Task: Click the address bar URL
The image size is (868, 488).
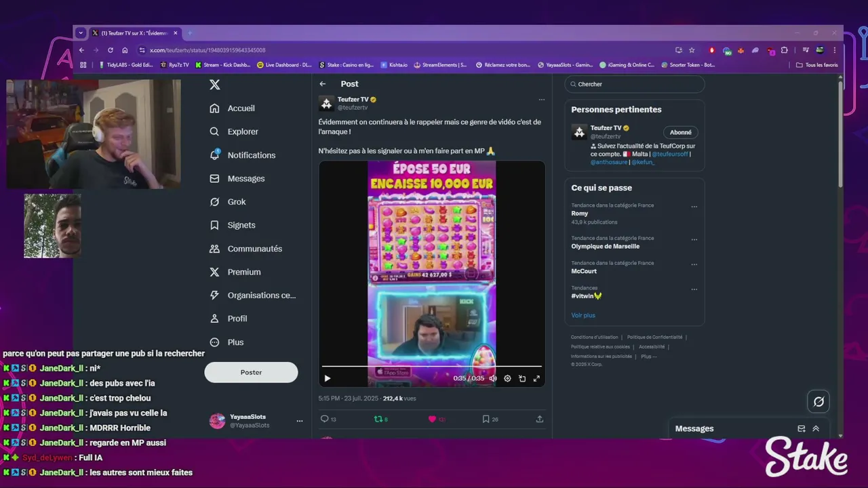Action: (x=208, y=50)
